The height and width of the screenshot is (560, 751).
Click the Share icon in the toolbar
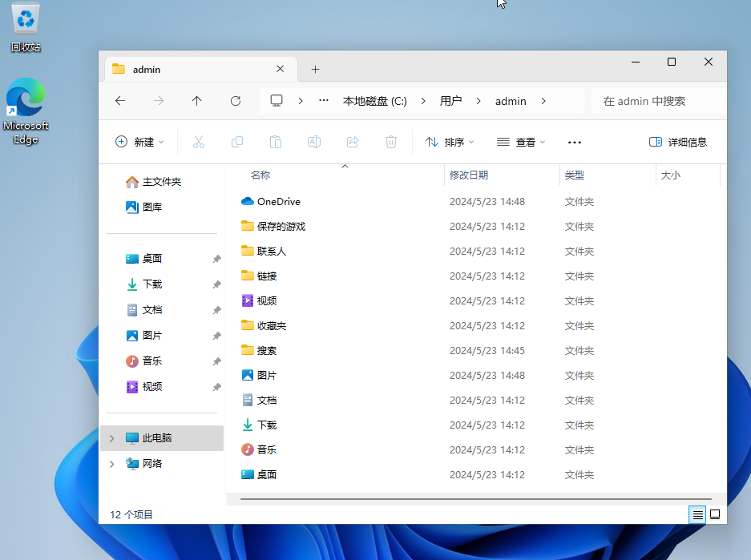(x=352, y=142)
